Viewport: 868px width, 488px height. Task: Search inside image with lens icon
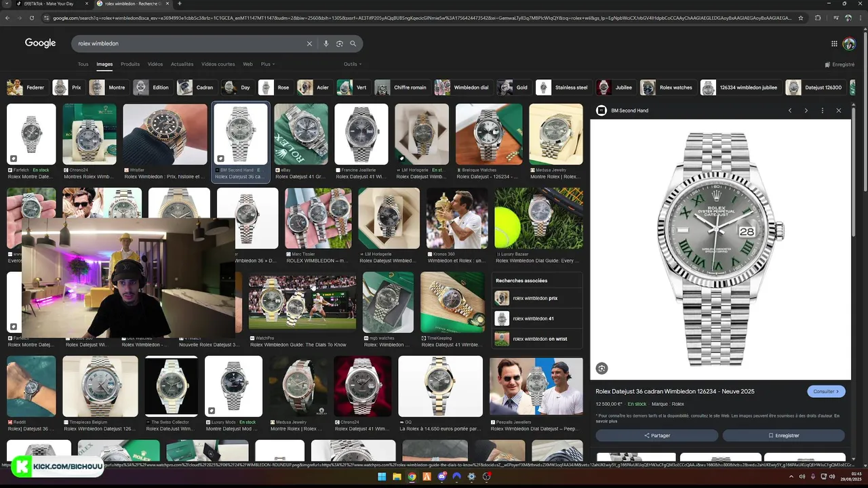point(601,369)
